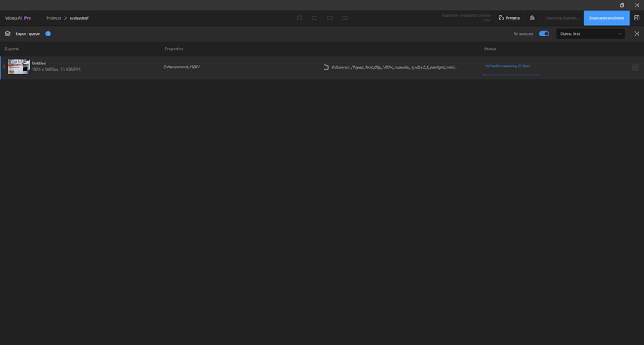Toggle the All sources switch
Viewport: 644px width, 345px height.
tap(544, 33)
